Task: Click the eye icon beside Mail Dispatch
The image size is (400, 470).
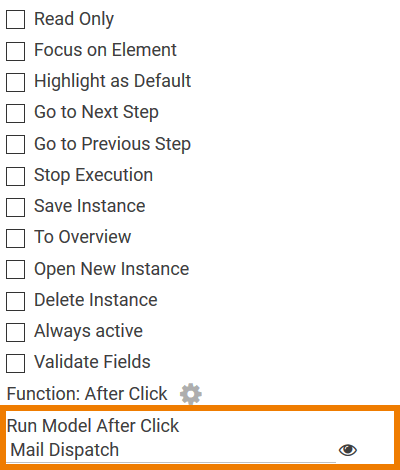Action: tap(348, 450)
